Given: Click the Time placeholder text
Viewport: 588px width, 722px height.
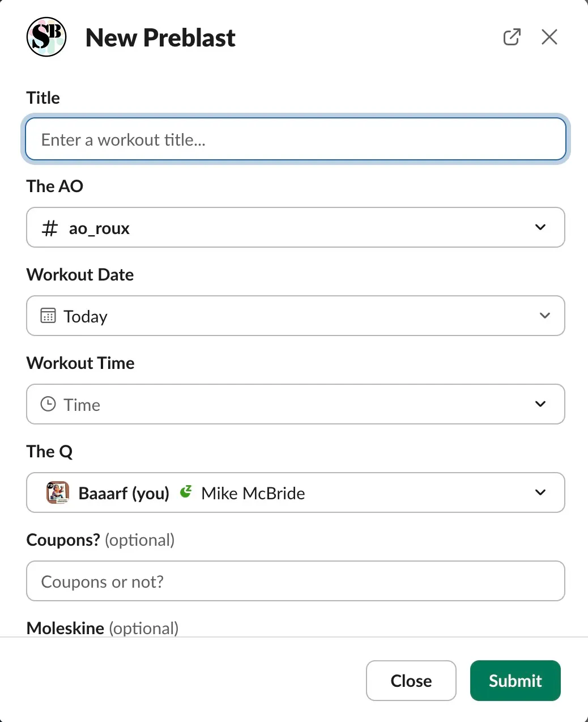Looking at the screenshot, I should [x=82, y=404].
